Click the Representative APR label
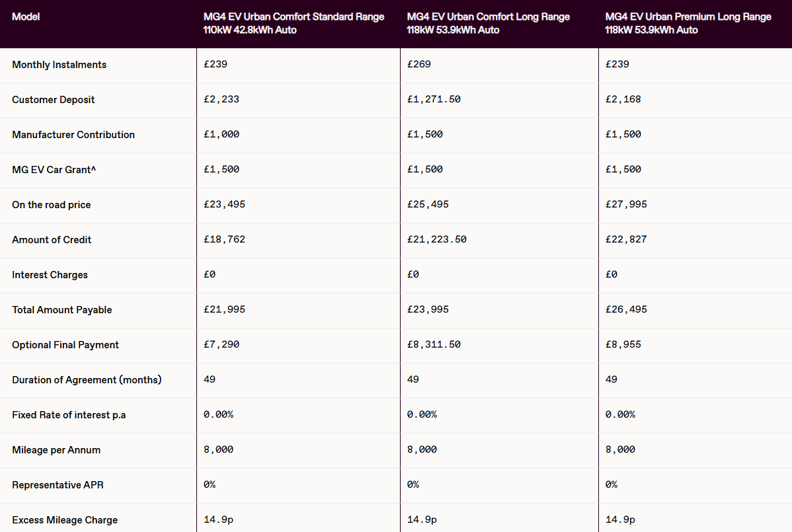Screen dimensions: 792x532 point(58,485)
